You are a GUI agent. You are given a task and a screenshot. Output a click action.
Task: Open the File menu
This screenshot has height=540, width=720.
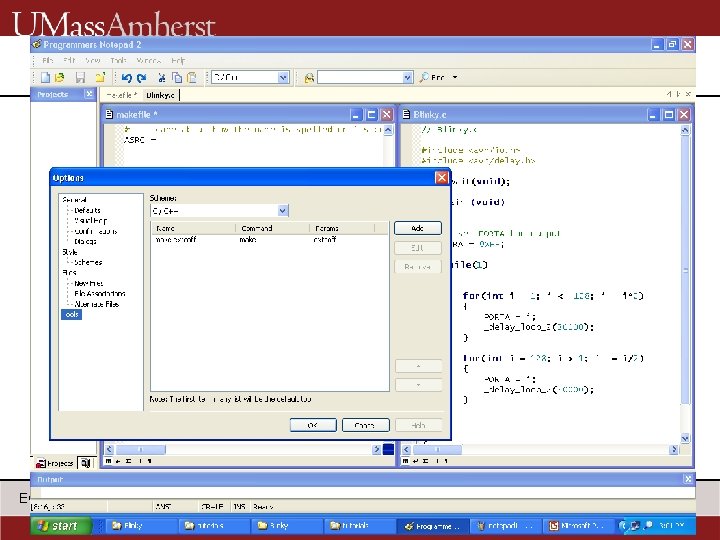pyautogui.click(x=47, y=61)
